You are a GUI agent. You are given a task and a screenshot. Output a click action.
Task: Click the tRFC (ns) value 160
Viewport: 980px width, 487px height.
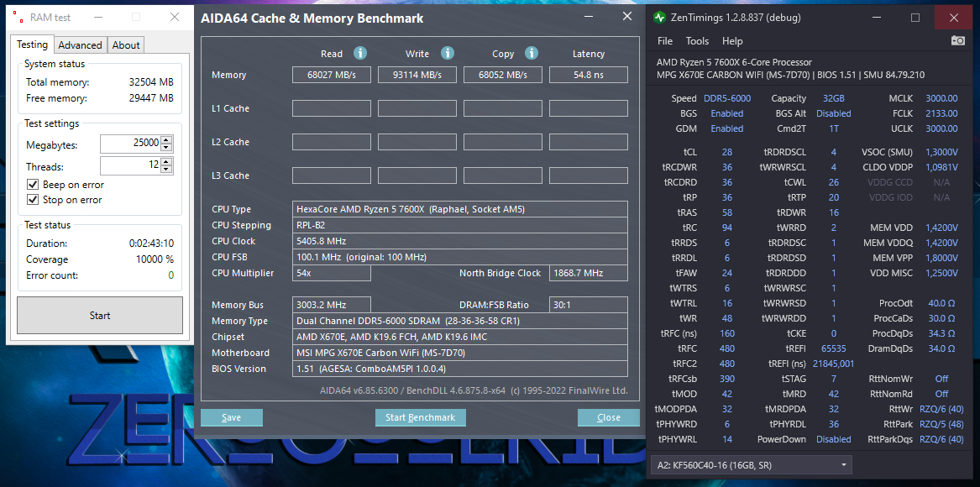pos(727,333)
